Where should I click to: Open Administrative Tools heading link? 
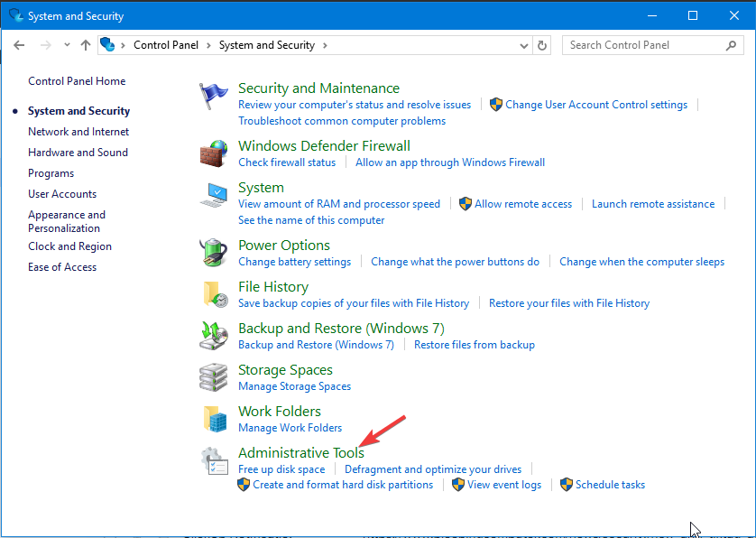tap(301, 452)
